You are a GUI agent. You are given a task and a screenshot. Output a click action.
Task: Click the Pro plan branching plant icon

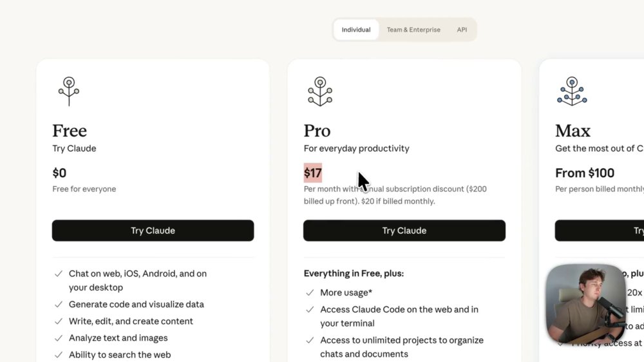320,91
